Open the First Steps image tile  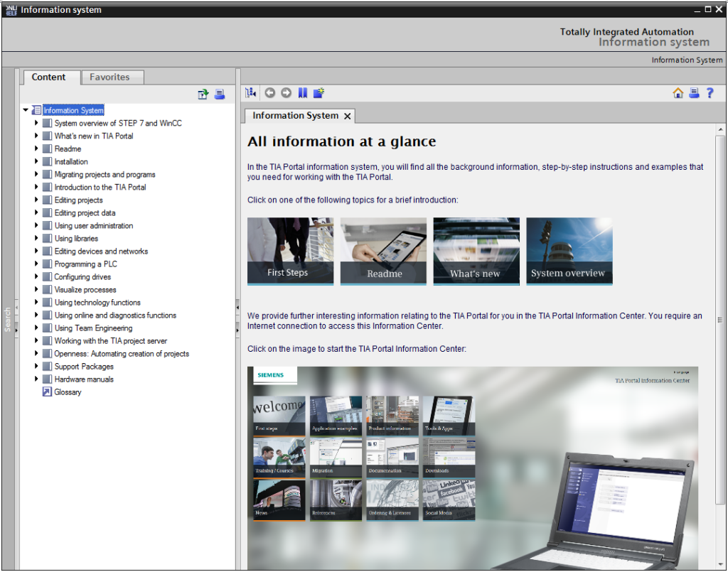coord(290,251)
